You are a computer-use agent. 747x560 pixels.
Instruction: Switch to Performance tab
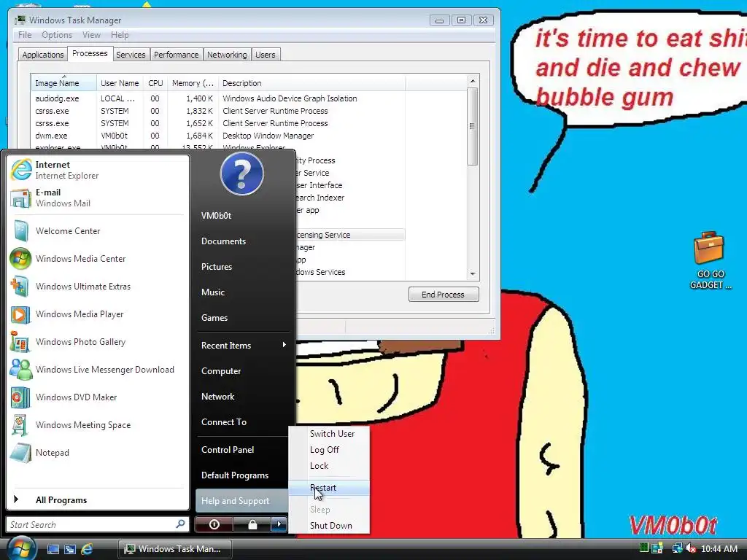[x=176, y=55]
